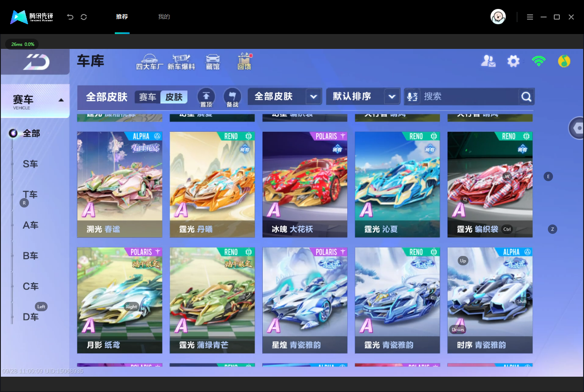Select the D车 category
584x392 pixels.
[30, 317]
